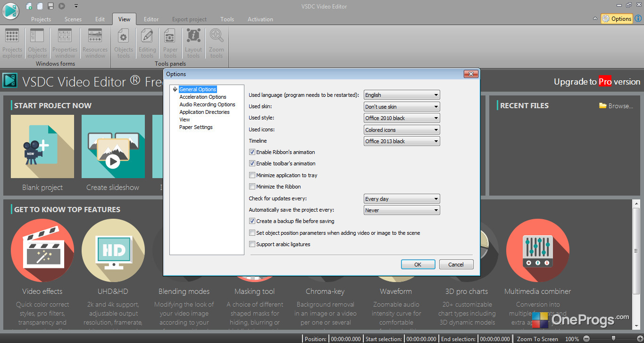Image resolution: width=644 pixels, height=343 pixels.
Task: Collapse the ribbon with the up chevron
Action: (595, 19)
